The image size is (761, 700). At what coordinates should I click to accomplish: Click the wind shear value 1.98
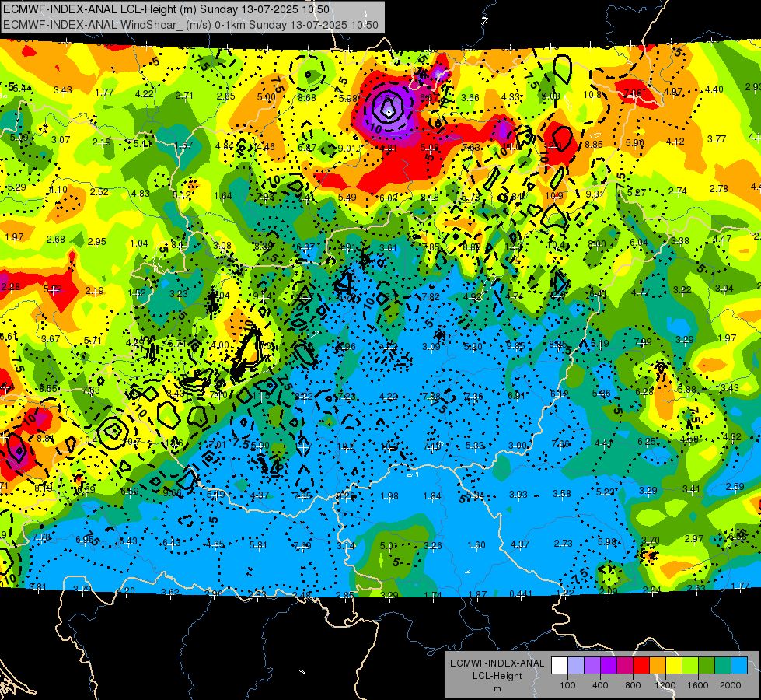pyautogui.click(x=389, y=495)
